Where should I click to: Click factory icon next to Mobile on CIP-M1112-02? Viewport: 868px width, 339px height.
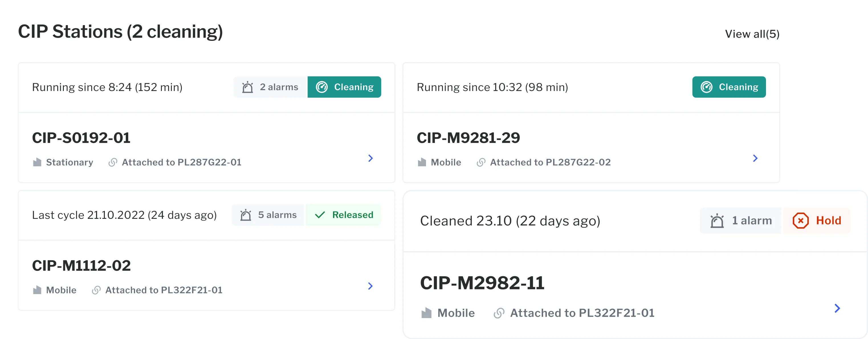[x=37, y=290]
